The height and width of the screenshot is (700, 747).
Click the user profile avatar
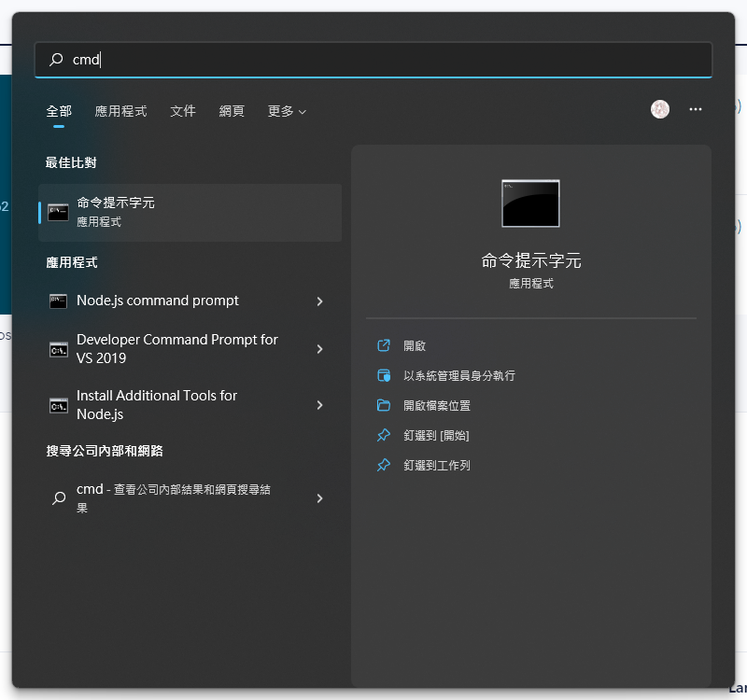click(x=660, y=109)
